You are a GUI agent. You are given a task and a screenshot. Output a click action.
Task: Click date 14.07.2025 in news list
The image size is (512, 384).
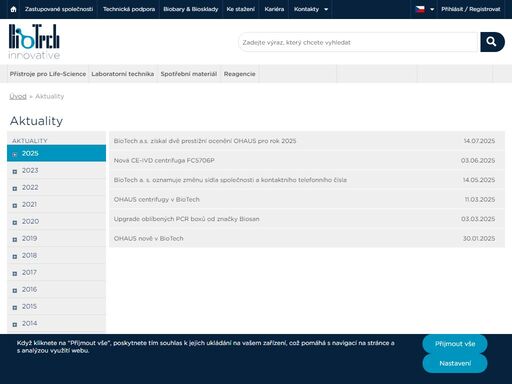click(479, 141)
